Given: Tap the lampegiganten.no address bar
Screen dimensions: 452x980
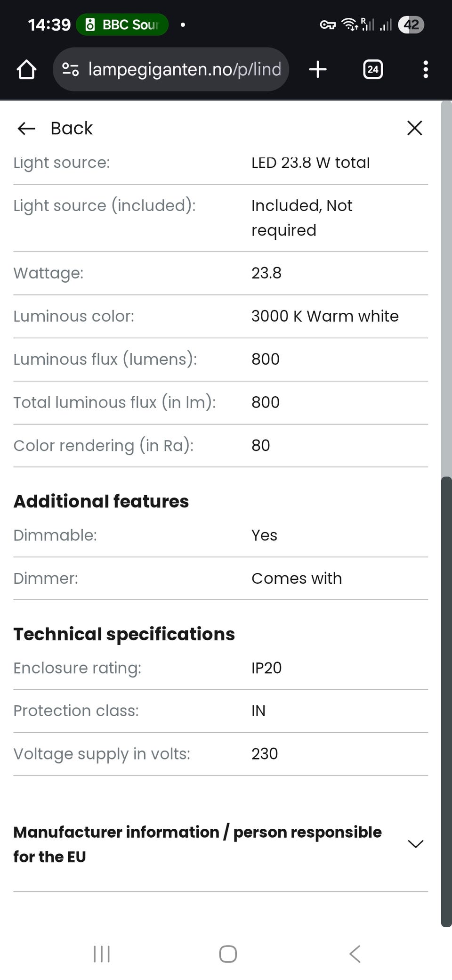Looking at the screenshot, I should pos(185,69).
